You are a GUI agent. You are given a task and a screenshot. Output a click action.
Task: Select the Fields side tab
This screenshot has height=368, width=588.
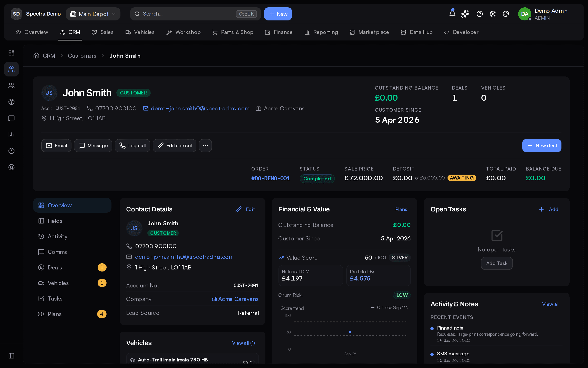(72, 221)
